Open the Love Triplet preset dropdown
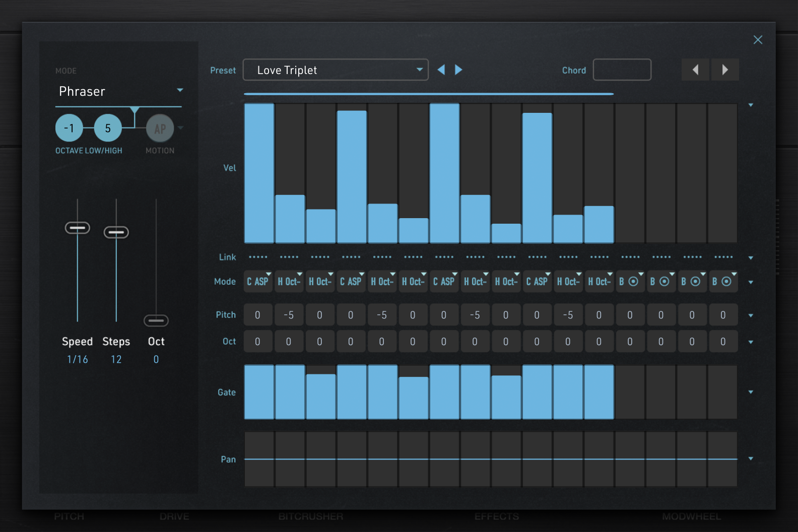798x532 pixels. click(336, 70)
